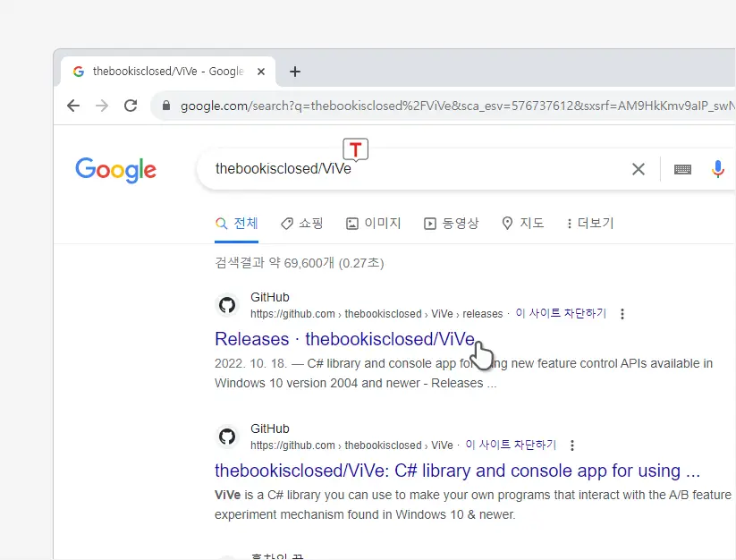Image resolution: width=736 pixels, height=560 pixels.
Task: Open thebookisclosed/ViVe: C# library link
Action: [x=457, y=471]
